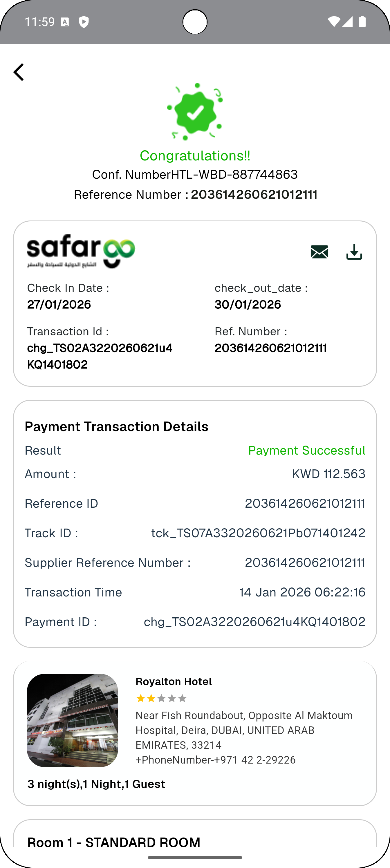
Task: Tap the Payment ID value
Action: pyautogui.click(x=254, y=622)
